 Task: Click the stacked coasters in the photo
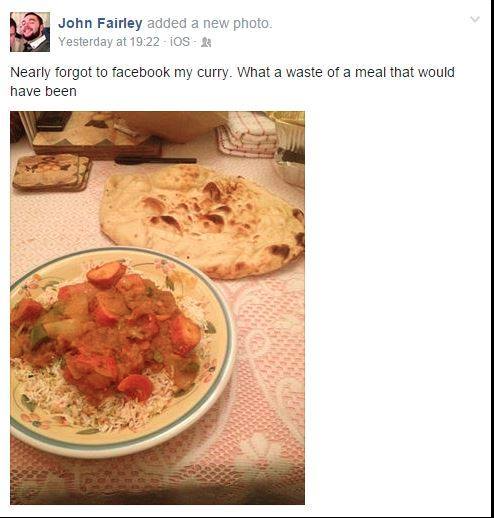tap(52, 172)
